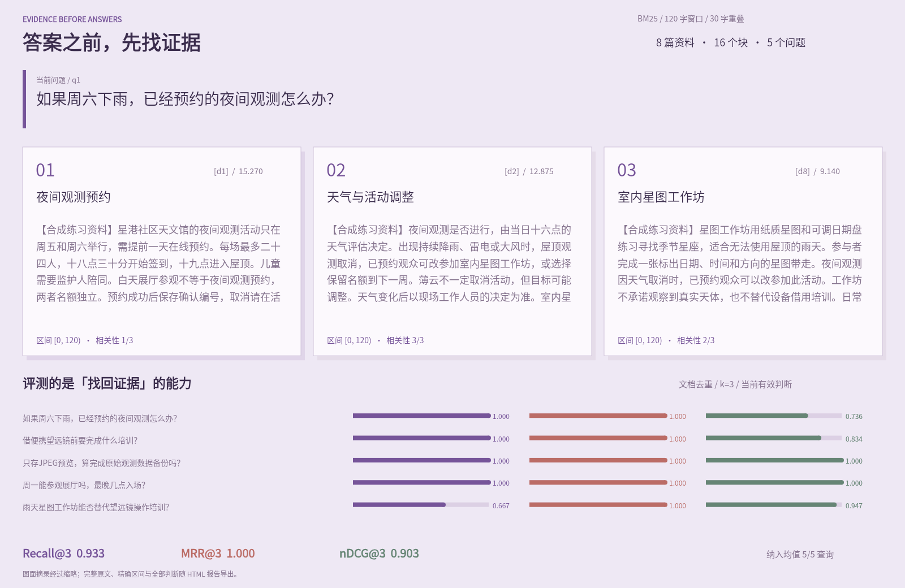This screenshot has width=905, height=588.
Task: Click the 相关性 1/3 label in card 01
Action: coord(114,340)
